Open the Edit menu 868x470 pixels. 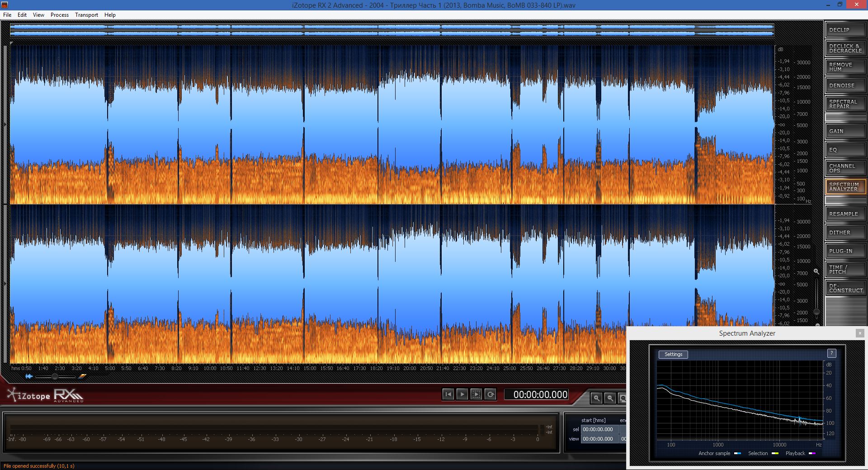point(22,15)
